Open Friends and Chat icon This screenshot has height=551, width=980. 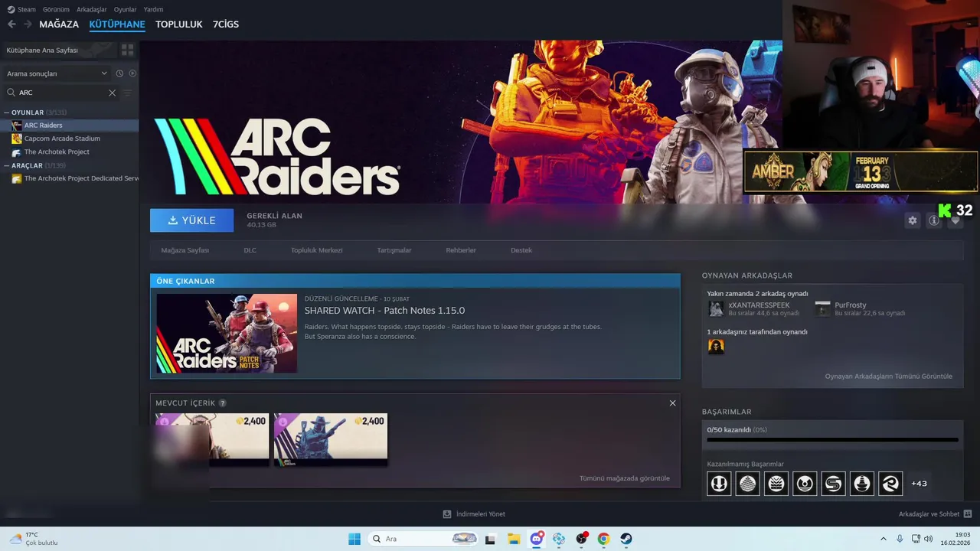click(x=967, y=514)
